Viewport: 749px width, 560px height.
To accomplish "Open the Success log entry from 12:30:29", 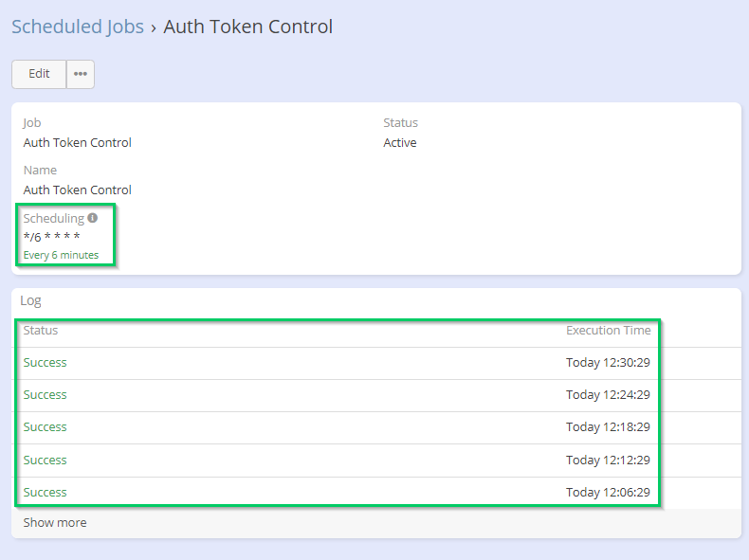I will (45, 362).
